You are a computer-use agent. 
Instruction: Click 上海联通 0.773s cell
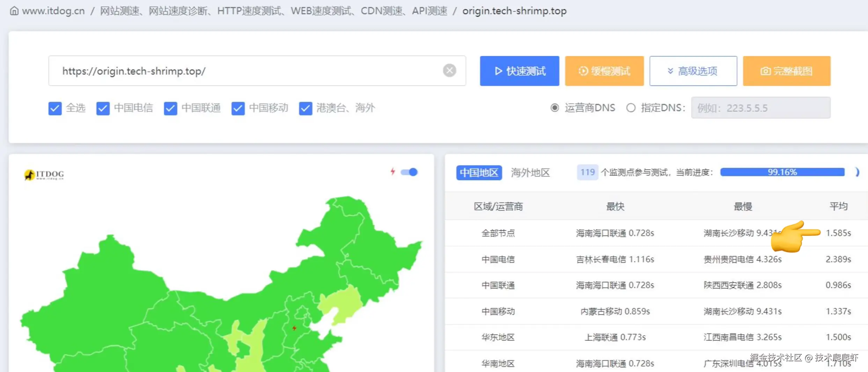(615, 337)
